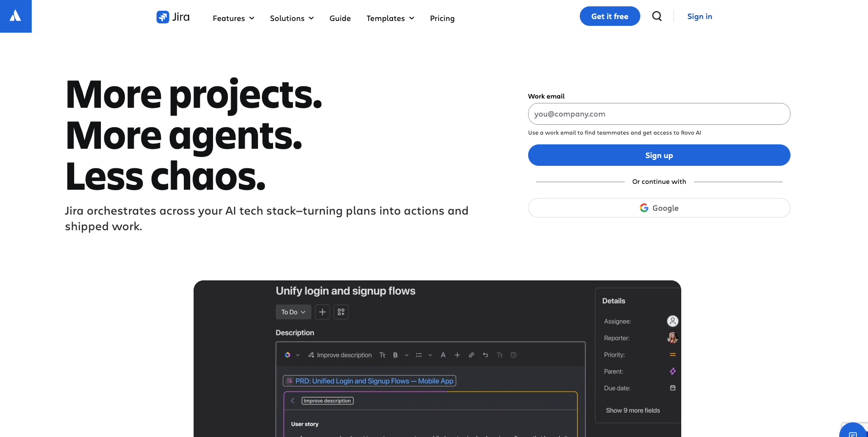
Task: Click the blue Sign up button
Action: coord(659,155)
